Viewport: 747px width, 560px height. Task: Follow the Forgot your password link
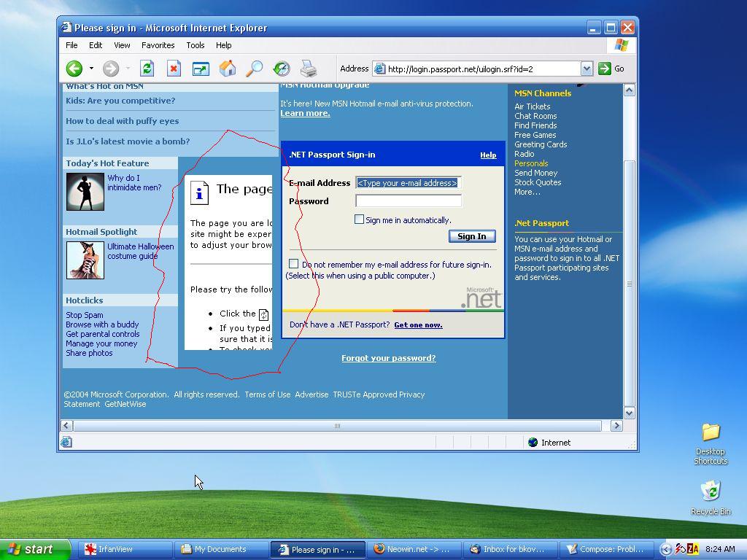(389, 358)
